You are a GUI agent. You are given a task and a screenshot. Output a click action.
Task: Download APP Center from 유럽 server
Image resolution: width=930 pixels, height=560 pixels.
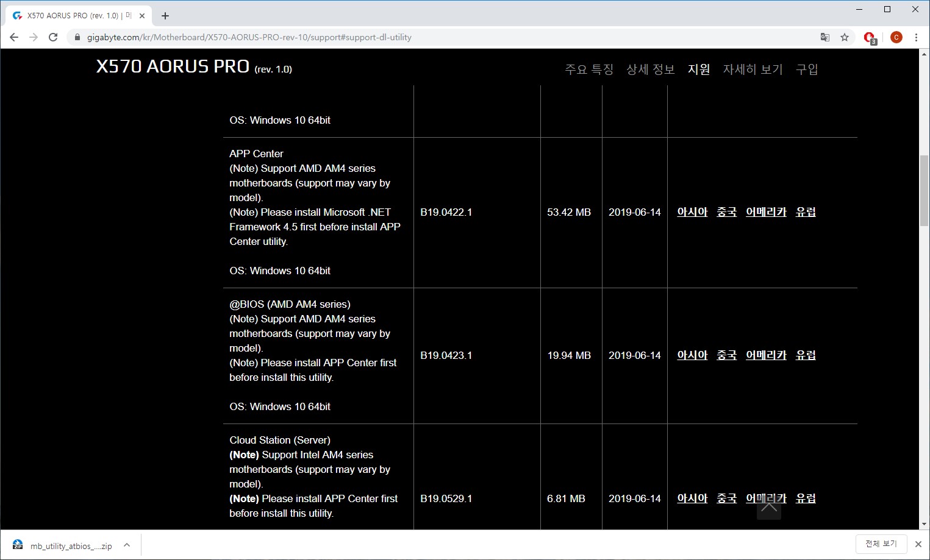[806, 212]
